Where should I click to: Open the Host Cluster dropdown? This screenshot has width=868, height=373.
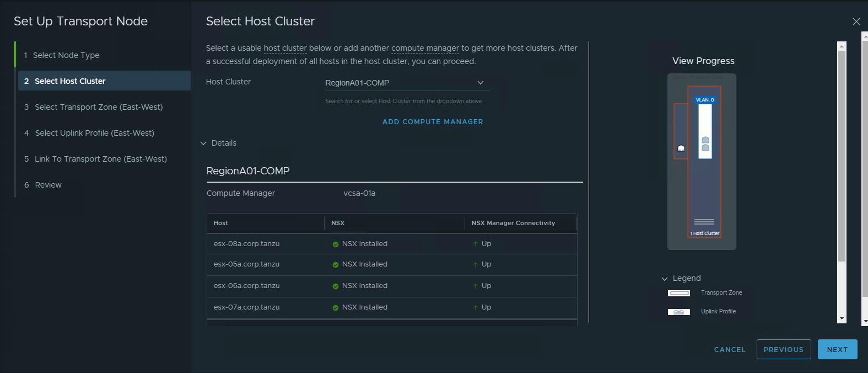tap(480, 83)
